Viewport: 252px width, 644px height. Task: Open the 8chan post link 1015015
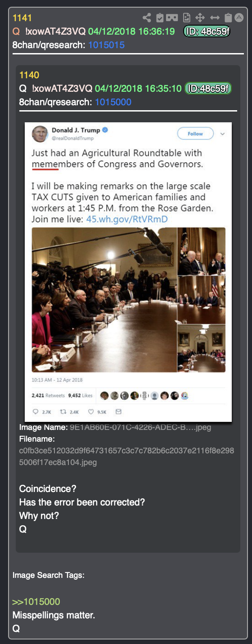tap(107, 45)
